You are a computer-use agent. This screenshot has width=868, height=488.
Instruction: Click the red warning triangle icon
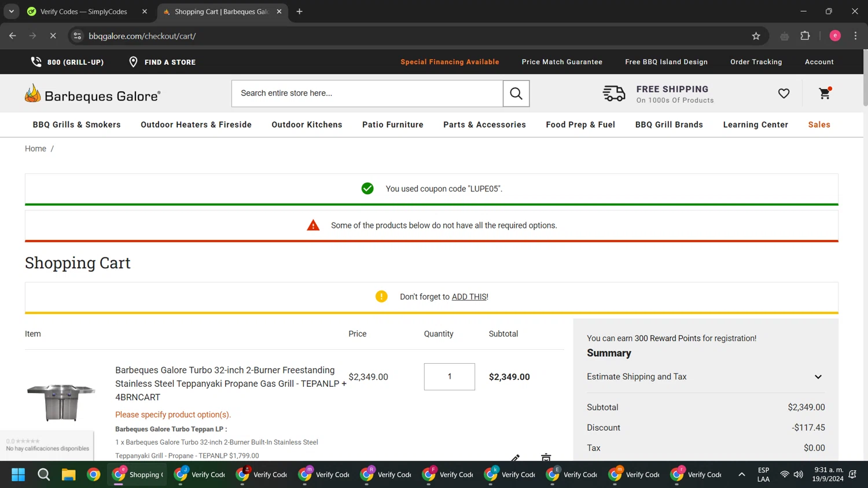click(313, 225)
